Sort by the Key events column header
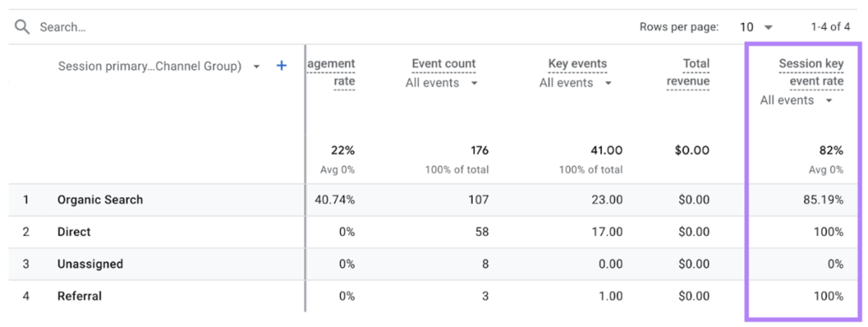Viewport: 868px width, 327px height. 577,63
